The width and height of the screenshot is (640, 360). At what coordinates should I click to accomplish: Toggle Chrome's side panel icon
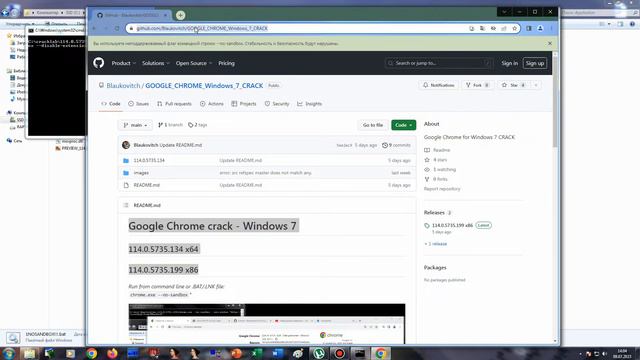(529, 28)
